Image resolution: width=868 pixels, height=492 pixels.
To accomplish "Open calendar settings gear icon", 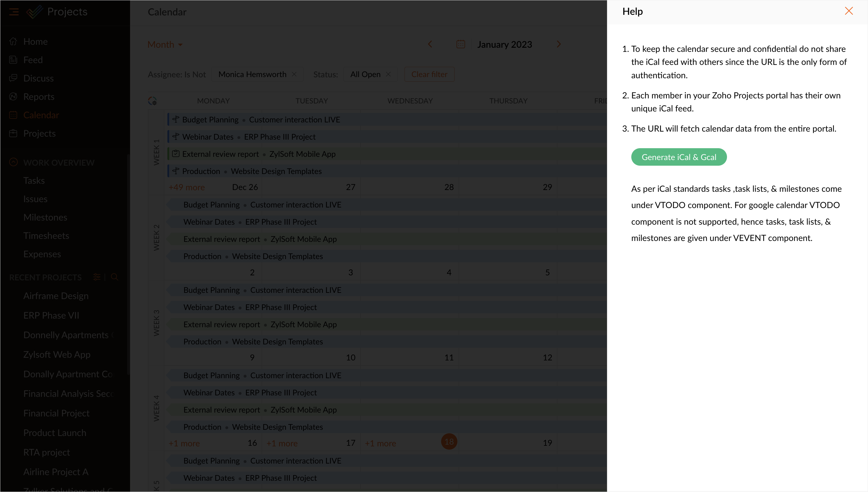I will click(152, 101).
